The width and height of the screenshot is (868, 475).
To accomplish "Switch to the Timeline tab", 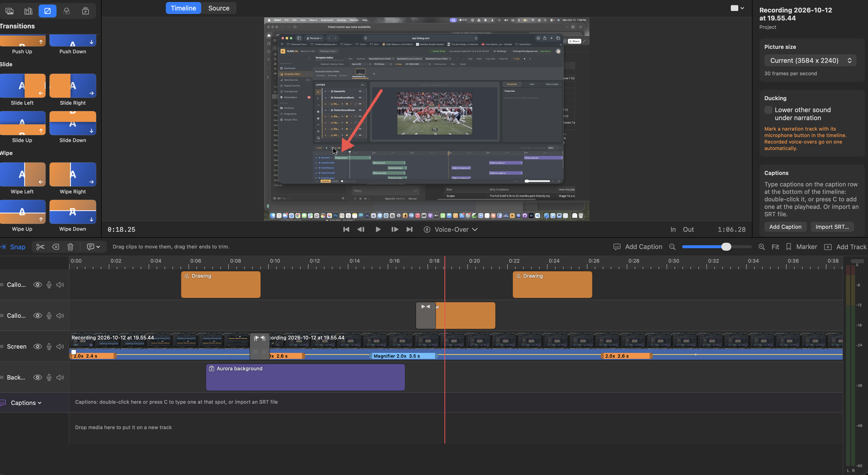I will (x=183, y=8).
